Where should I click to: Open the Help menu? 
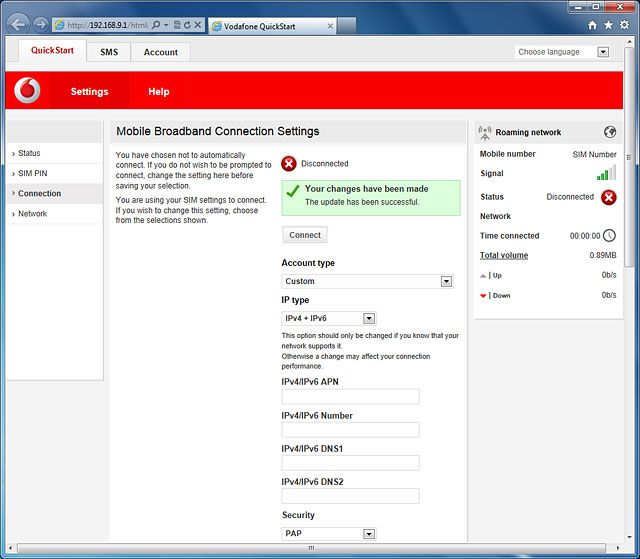point(159,91)
